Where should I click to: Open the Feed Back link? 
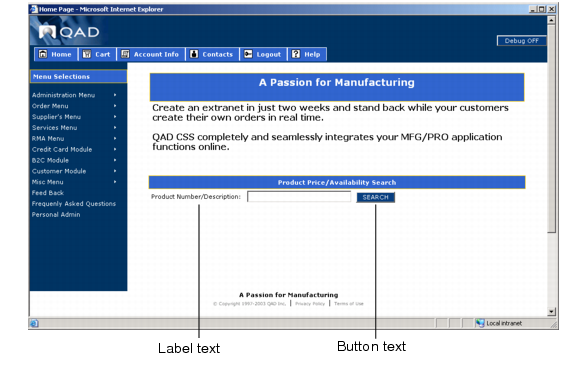point(47,193)
